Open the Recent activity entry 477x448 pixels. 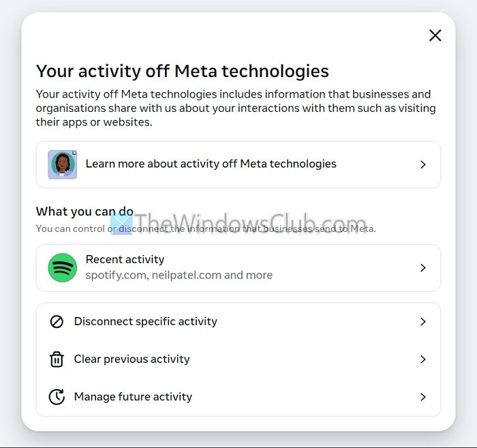coord(125,259)
